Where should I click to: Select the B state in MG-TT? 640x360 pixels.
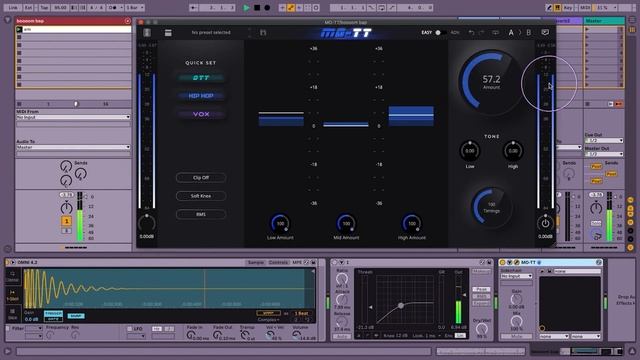pyautogui.click(x=529, y=32)
